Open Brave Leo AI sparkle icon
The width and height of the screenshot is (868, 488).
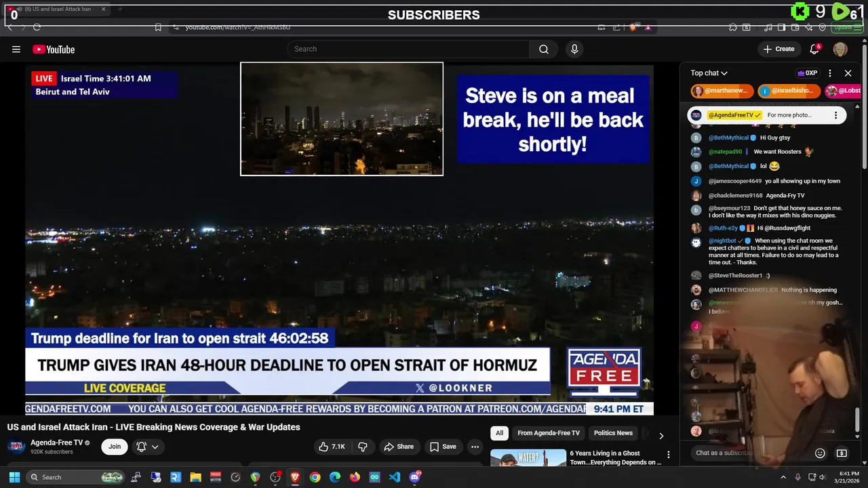coord(808,27)
